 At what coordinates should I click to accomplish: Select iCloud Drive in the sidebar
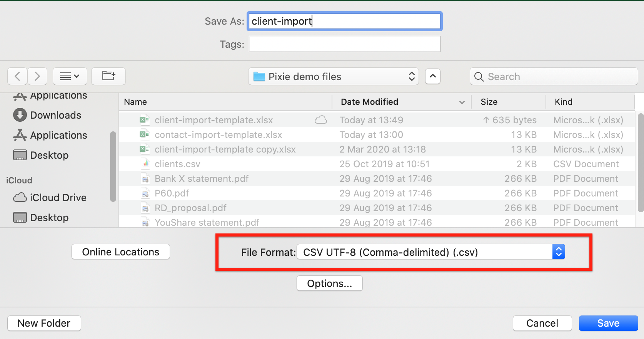point(58,198)
